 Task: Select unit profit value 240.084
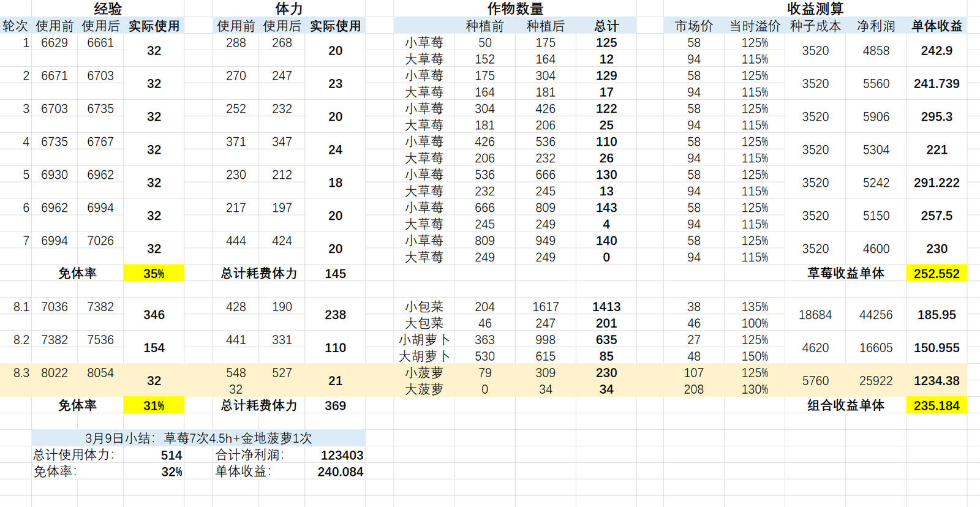[x=341, y=471]
